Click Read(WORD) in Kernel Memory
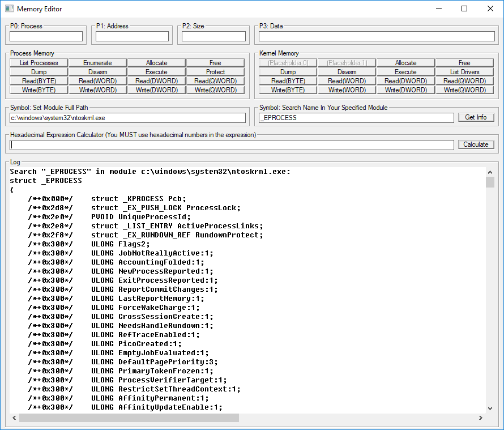The width and height of the screenshot is (504, 430). coord(347,80)
